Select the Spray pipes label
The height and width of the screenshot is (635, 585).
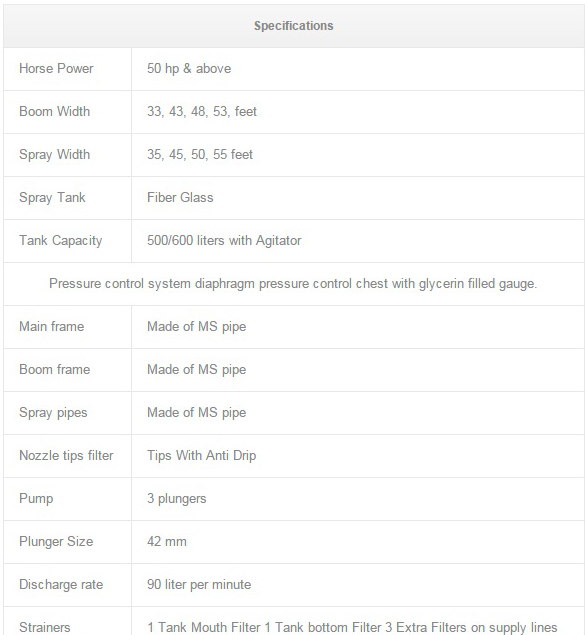pyautogui.click(x=53, y=413)
